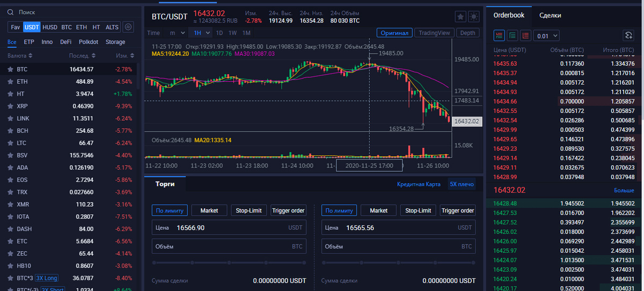Star the DASH currency row

(10, 229)
